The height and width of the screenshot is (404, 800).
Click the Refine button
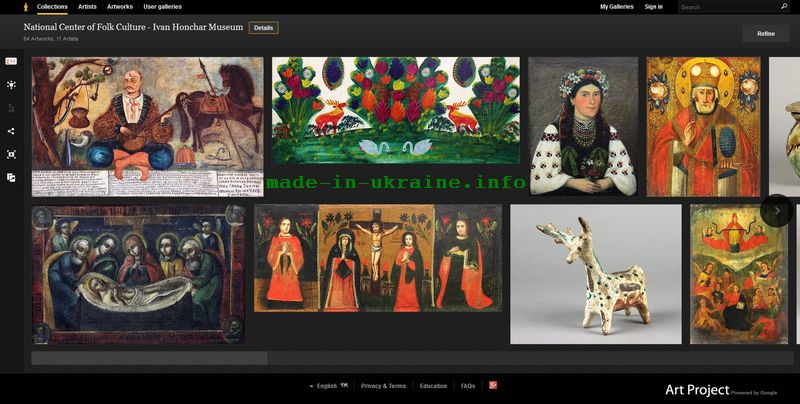766,34
